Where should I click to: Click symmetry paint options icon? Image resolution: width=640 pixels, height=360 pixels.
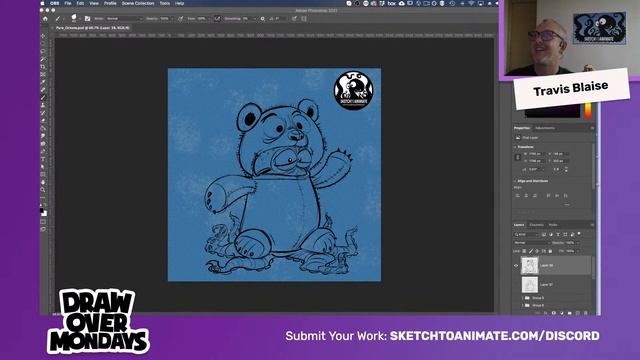tap(304, 19)
